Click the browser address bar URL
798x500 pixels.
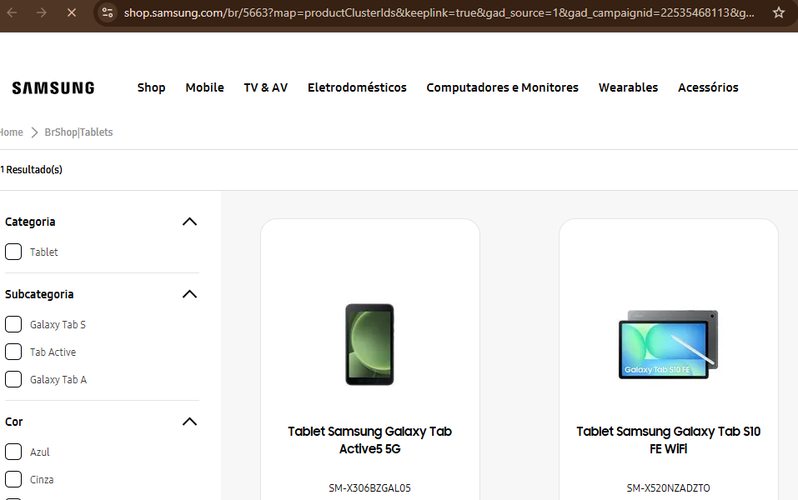[439, 12]
